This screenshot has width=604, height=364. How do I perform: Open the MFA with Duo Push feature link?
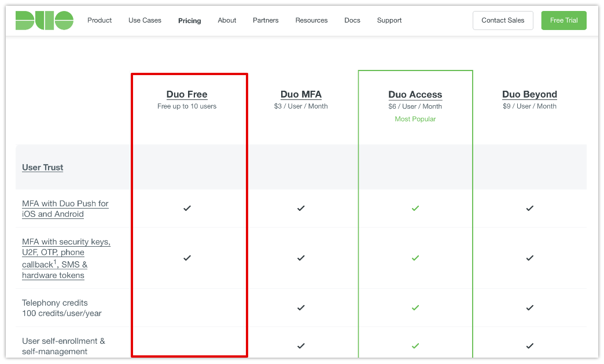pos(65,209)
